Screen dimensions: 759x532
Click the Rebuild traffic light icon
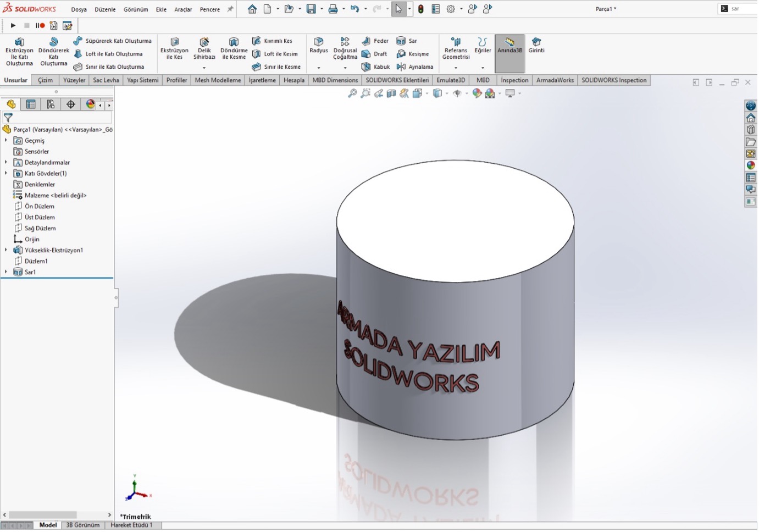(421, 9)
